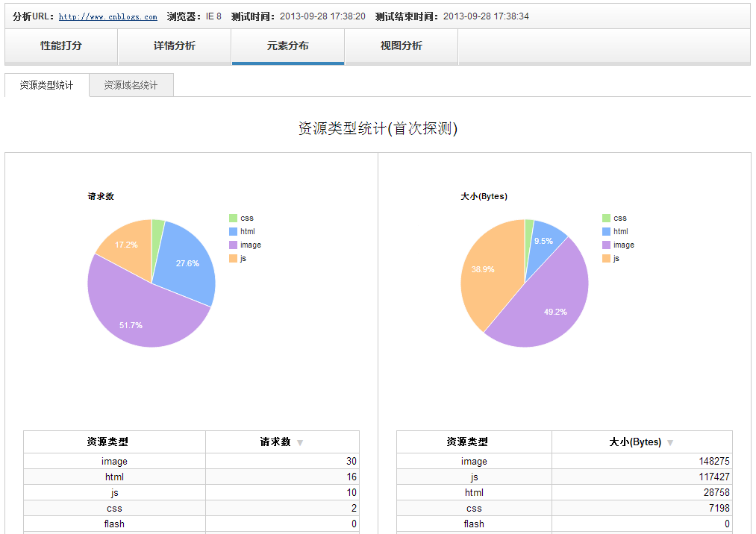Open the 性能打分 tab

[x=61, y=46]
